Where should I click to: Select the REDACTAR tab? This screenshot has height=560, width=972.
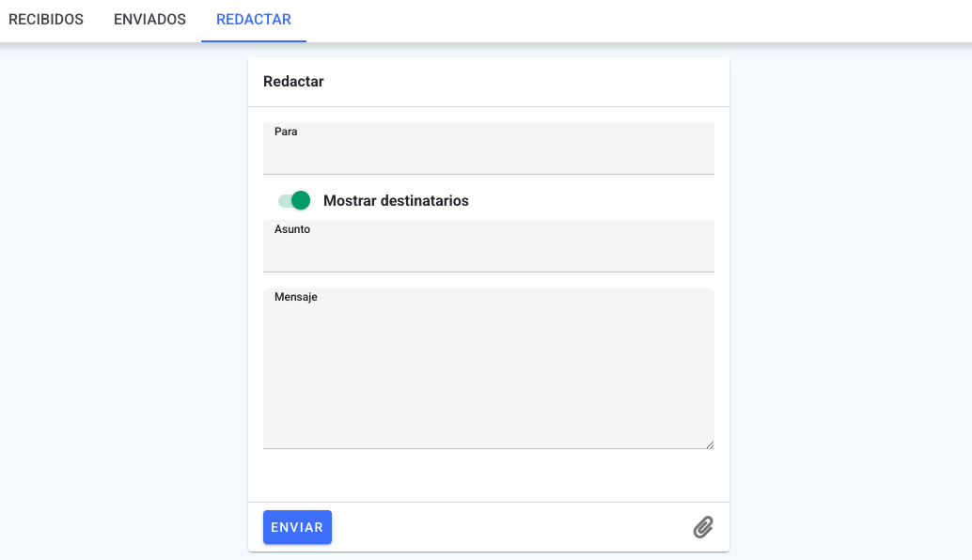[254, 20]
